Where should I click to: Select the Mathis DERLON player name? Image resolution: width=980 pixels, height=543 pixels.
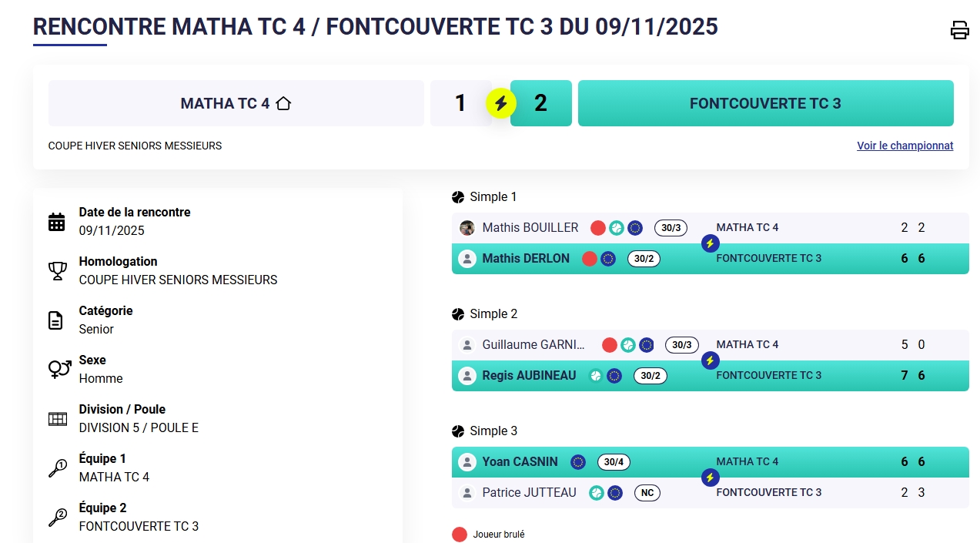526,259
